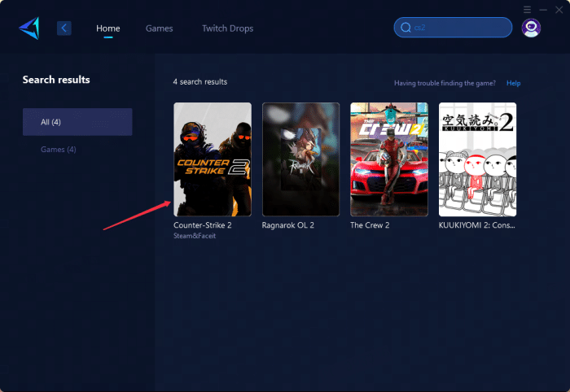Switch to the Home tab
The image size is (570, 392).
coord(108,28)
